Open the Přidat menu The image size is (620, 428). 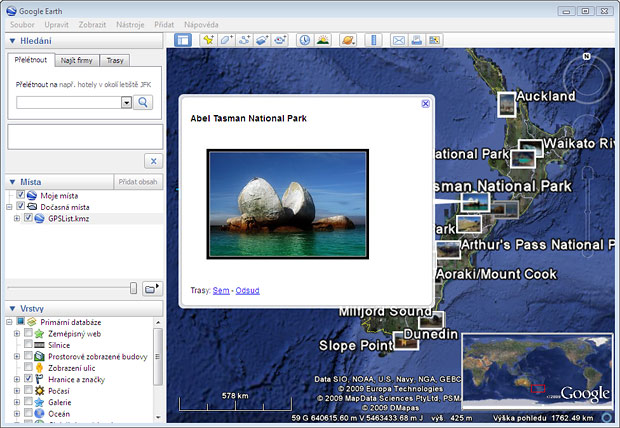click(x=164, y=25)
